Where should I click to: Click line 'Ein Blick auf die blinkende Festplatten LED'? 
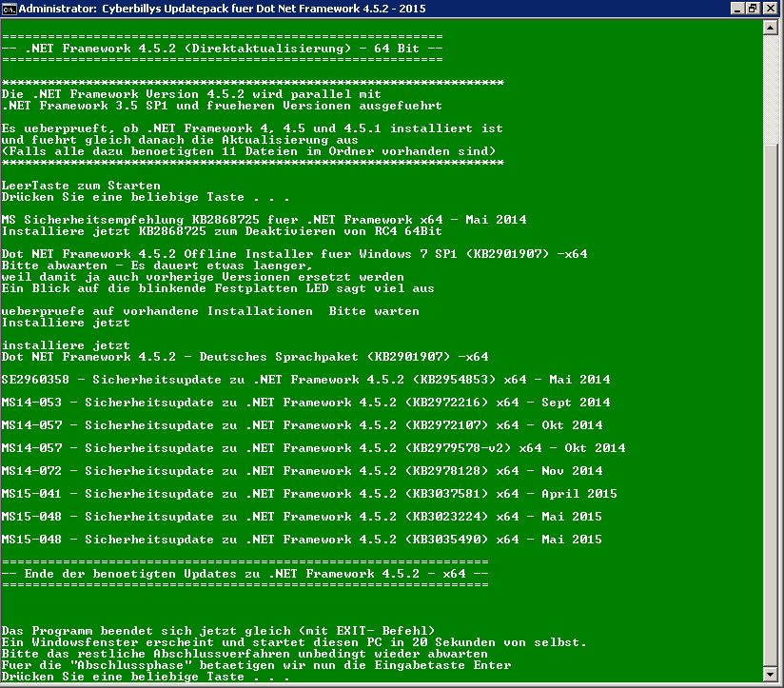[x=218, y=288]
